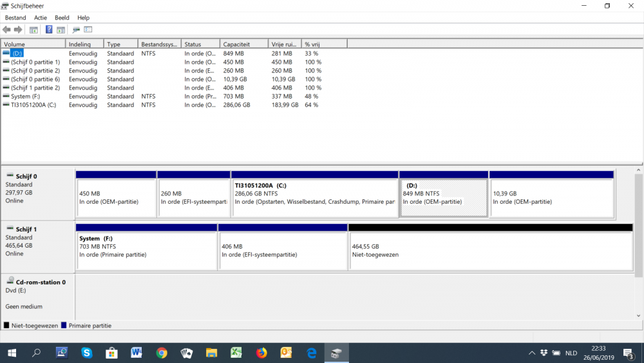Sort list by Capaciteit column header
644x363 pixels.
coord(243,44)
